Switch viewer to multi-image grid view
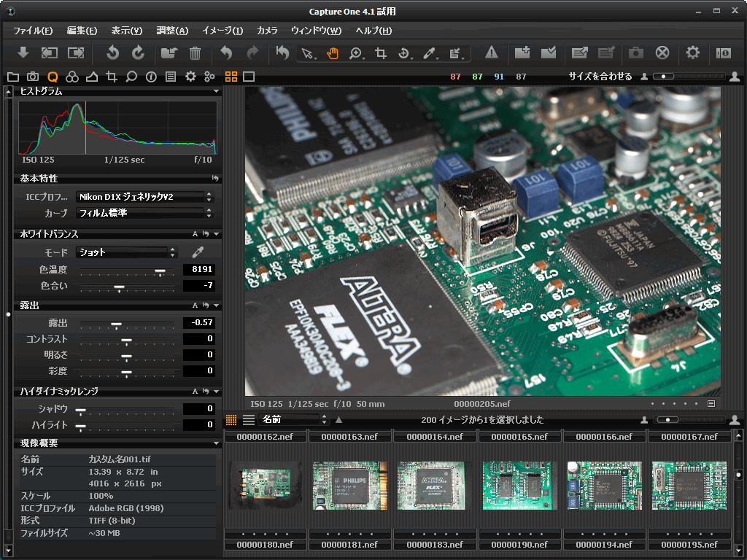The width and height of the screenshot is (747, 560). tap(231, 77)
